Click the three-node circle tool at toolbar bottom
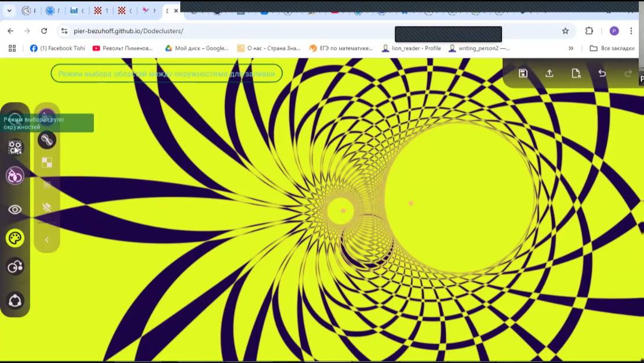This screenshot has width=644, height=363. tap(15, 300)
